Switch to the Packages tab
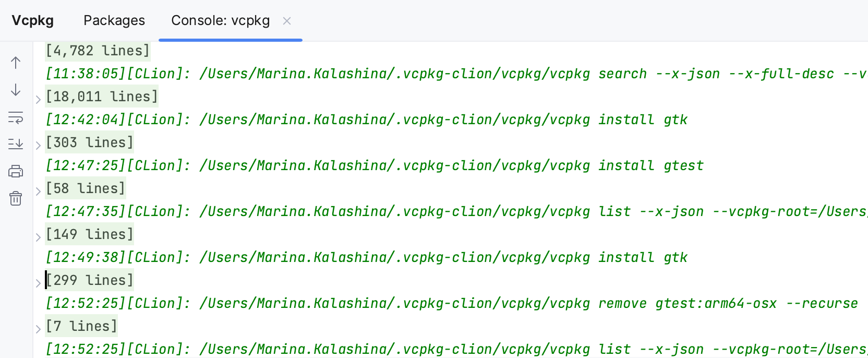Viewport: 868px width, 358px height. coord(114,20)
